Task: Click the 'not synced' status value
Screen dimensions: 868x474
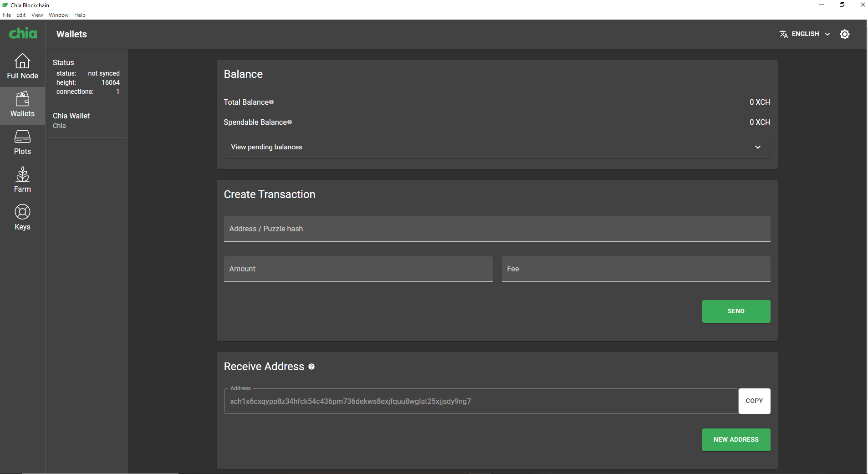Action: tap(104, 73)
